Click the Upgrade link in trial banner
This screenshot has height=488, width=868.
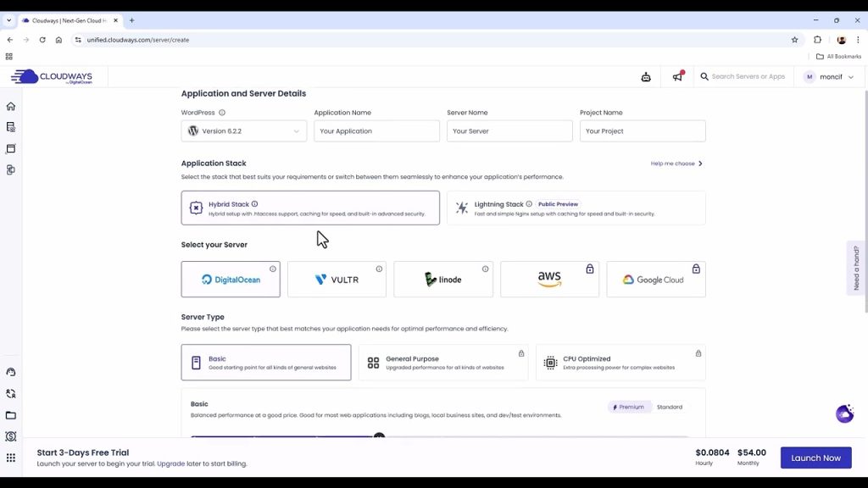(170, 464)
